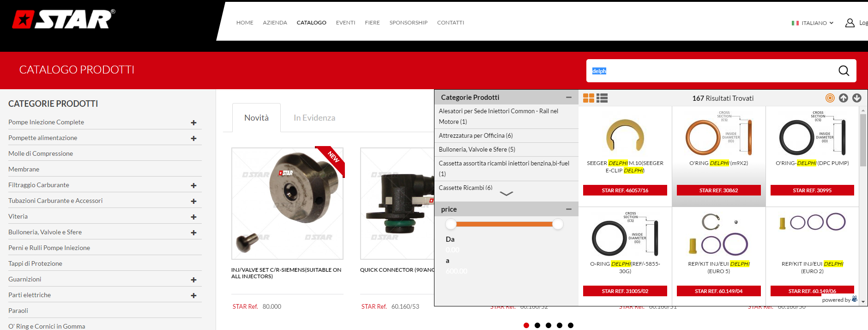This screenshot has height=330, width=868.
Task: Click the orange target sort icon
Action: click(830, 98)
